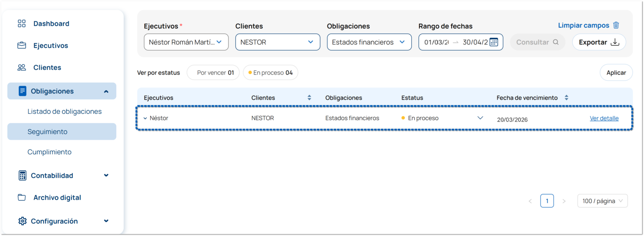This screenshot has height=236, width=644.
Task: Click the Archivo digital folder icon
Action: (22, 198)
